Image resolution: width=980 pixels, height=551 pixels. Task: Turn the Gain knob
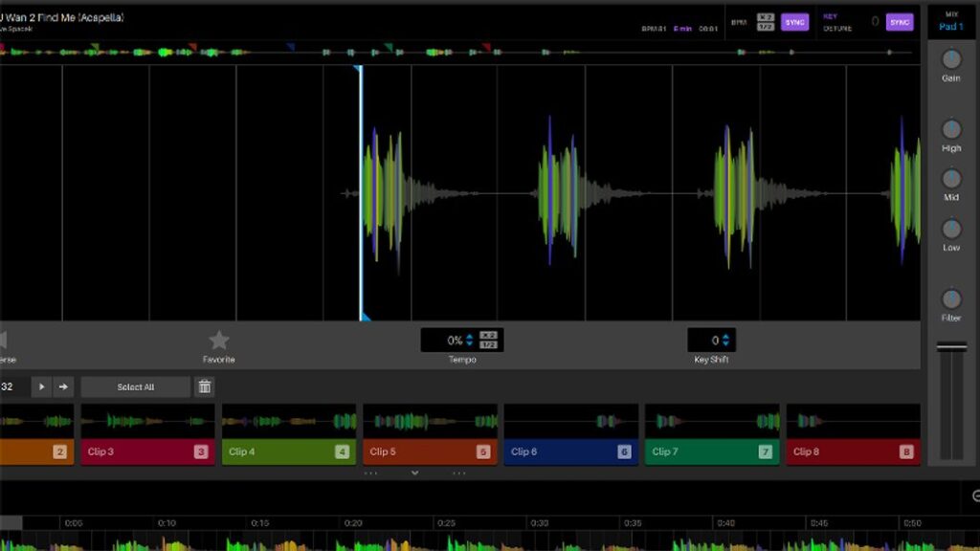click(951, 59)
